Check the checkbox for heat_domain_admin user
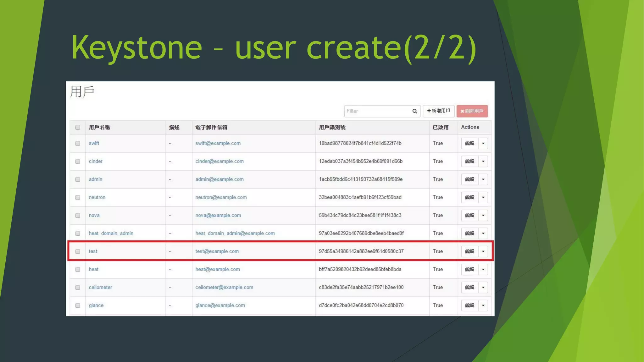This screenshot has width=644, height=362. coord(78,233)
